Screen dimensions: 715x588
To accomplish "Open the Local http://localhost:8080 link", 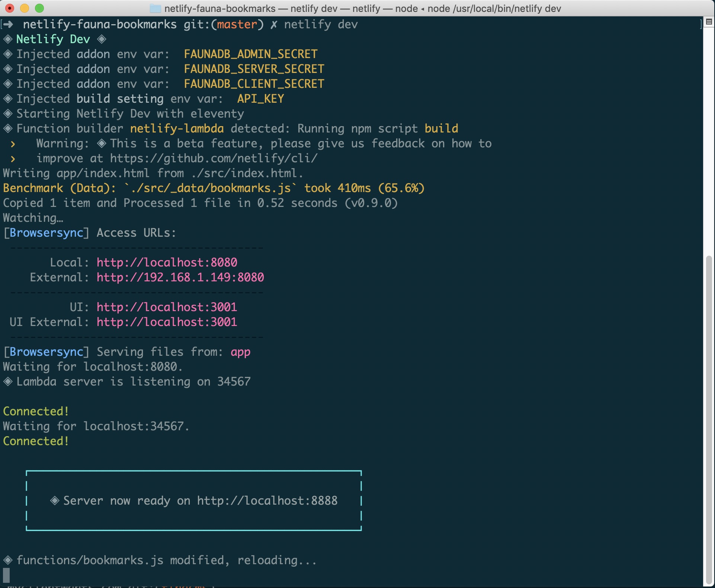I will (167, 262).
